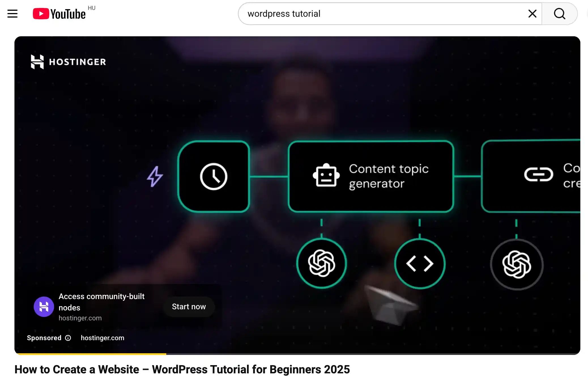Clear the search box with X
The width and height of the screenshot is (588, 381).
pyautogui.click(x=532, y=14)
